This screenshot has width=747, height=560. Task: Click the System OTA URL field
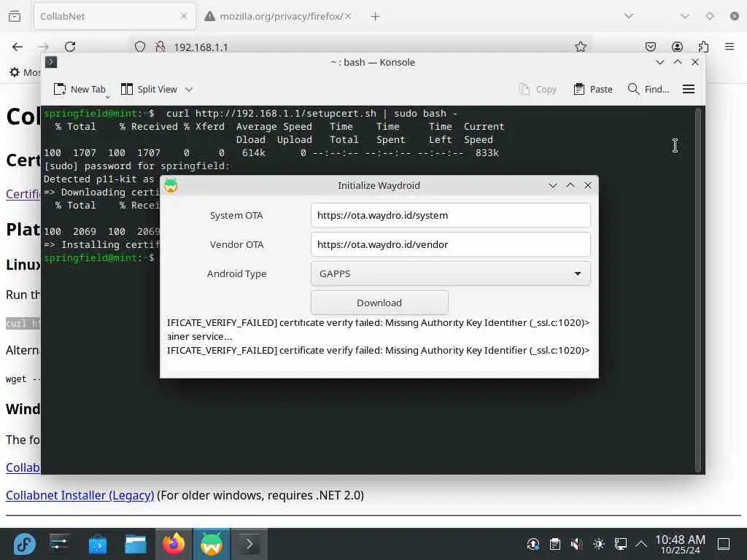coord(450,215)
